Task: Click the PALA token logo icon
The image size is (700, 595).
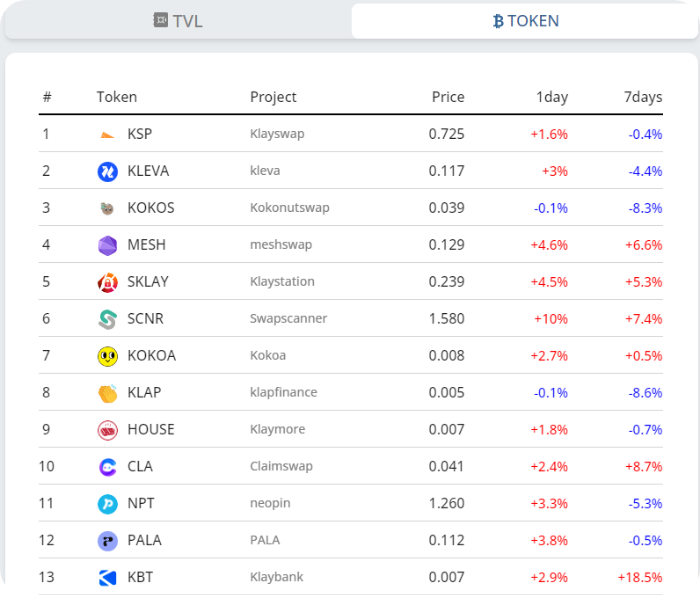Action: (107, 541)
